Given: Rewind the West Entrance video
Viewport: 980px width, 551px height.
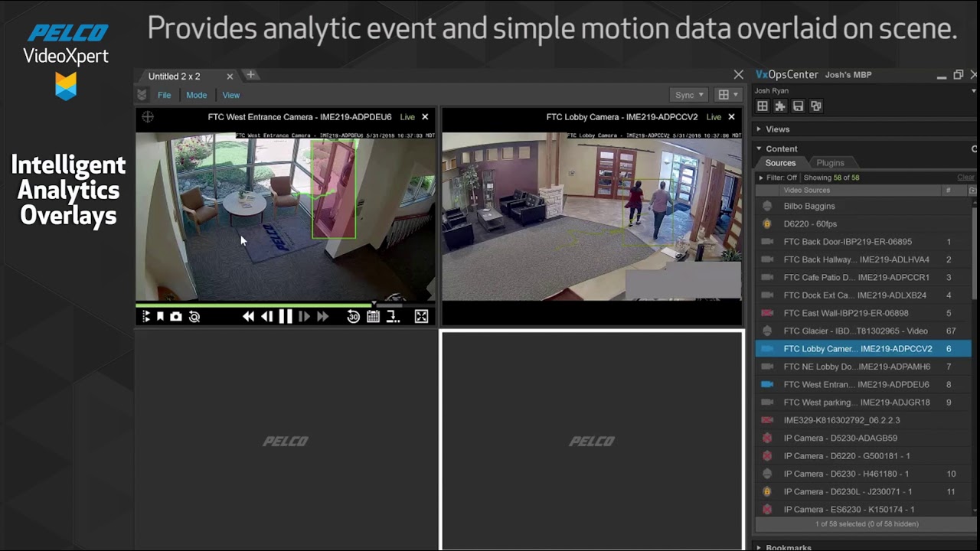Looking at the screenshot, I should tap(248, 316).
